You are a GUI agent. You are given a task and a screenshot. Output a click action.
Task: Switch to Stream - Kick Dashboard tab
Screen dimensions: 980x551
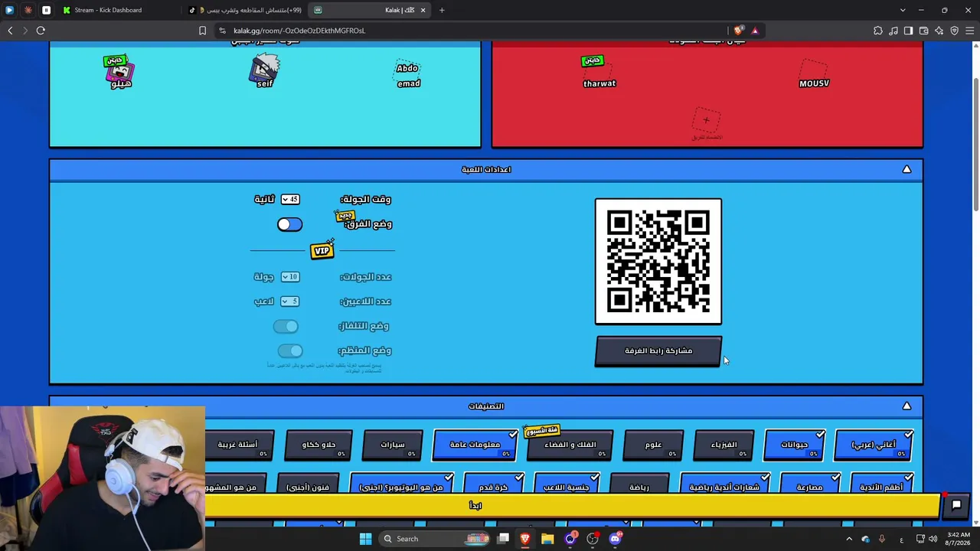point(119,10)
